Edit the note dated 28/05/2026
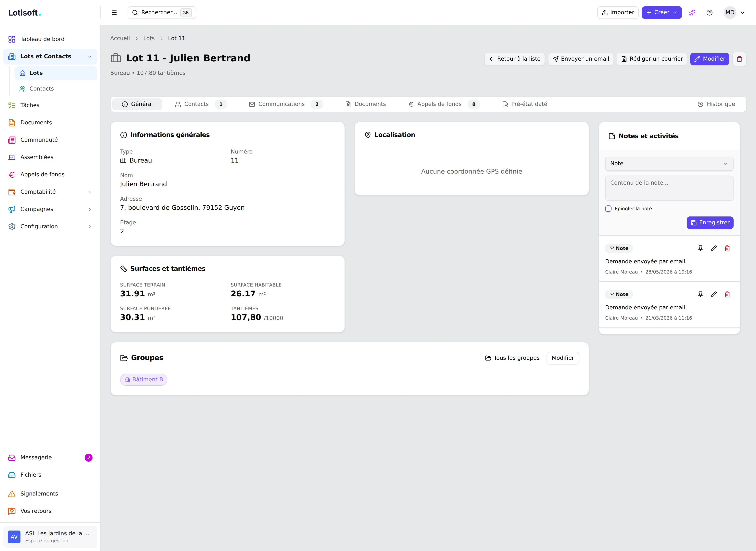This screenshot has height=551, width=756. tap(714, 249)
